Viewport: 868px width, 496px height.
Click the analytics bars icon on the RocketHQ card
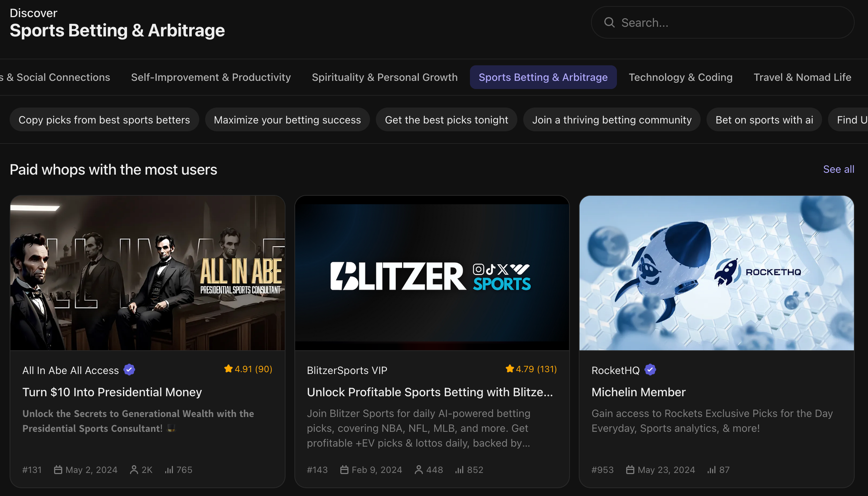pyautogui.click(x=712, y=470)
